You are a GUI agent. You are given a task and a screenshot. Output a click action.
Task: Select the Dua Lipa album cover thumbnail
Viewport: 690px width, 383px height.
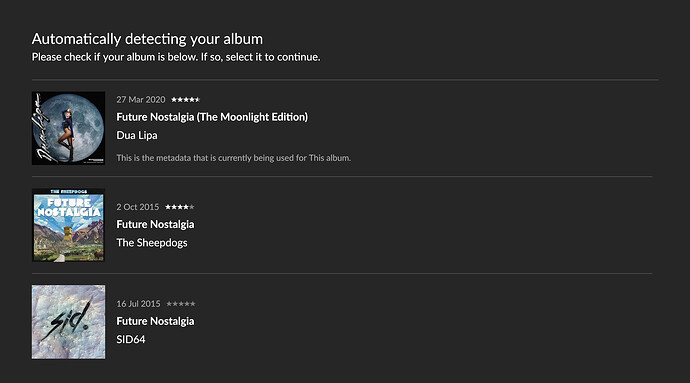(x=68, y=128)
